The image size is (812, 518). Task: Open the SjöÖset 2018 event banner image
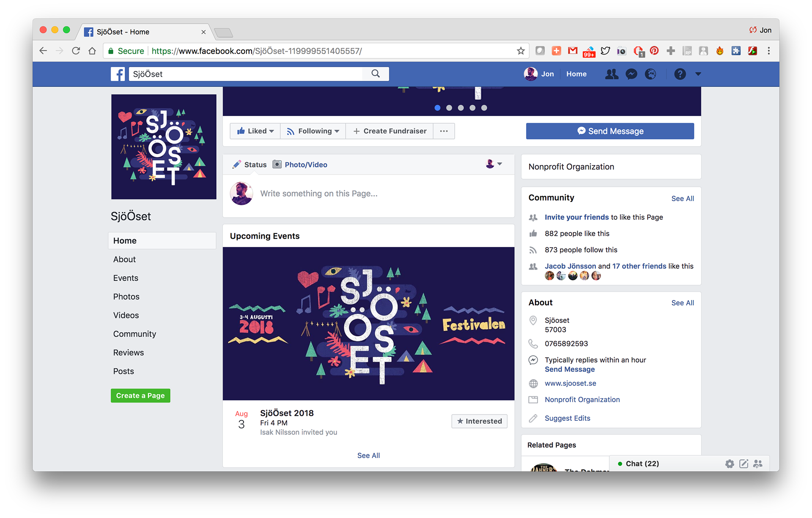tap(368, 324)
